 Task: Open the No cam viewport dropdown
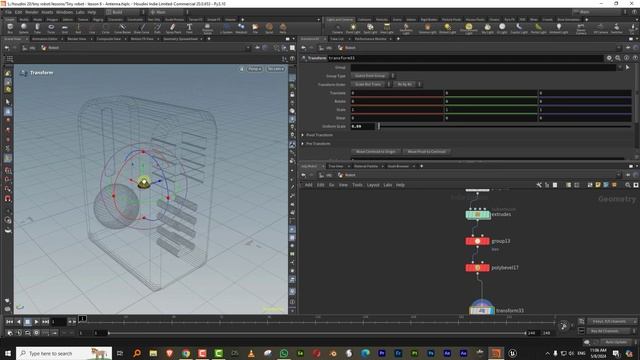pyautogui.click(x=276, y=69)
